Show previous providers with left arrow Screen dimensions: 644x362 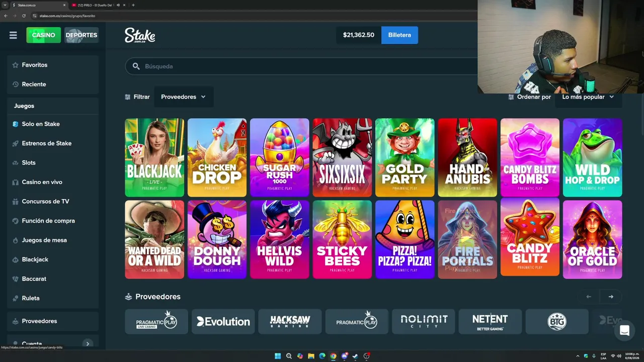589,297
